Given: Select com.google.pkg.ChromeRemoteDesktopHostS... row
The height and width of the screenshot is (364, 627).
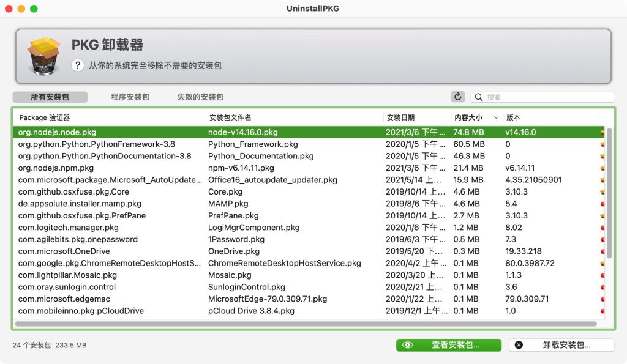Looking at the screenshot, I should (x=309, y=263).
